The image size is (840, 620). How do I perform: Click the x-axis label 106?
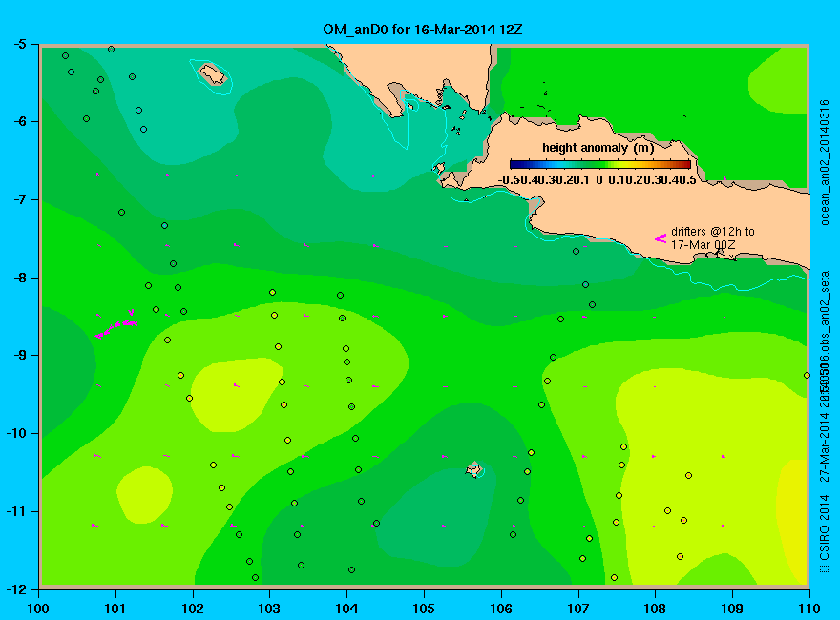[501, 609]
